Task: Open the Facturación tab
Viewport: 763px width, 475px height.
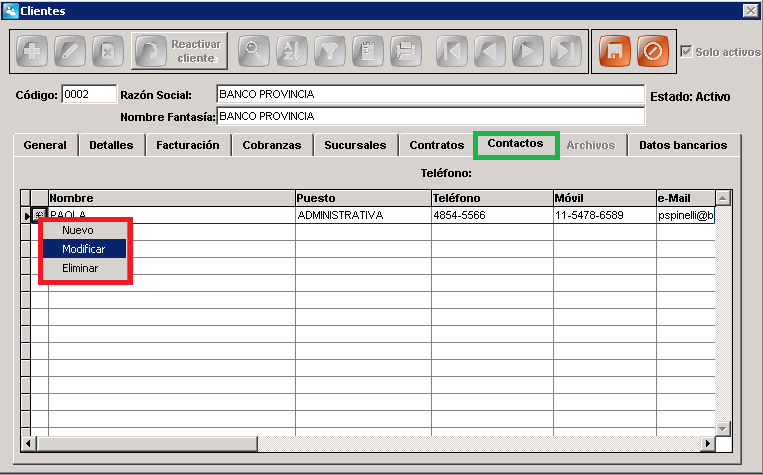Action: coord(188,145)
